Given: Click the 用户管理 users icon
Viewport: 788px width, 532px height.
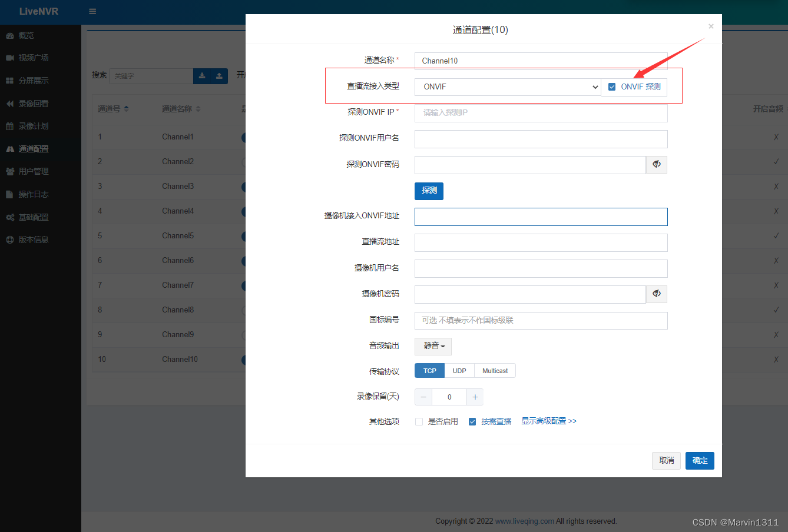Looking at the screenshot, I should coord(10,171).
